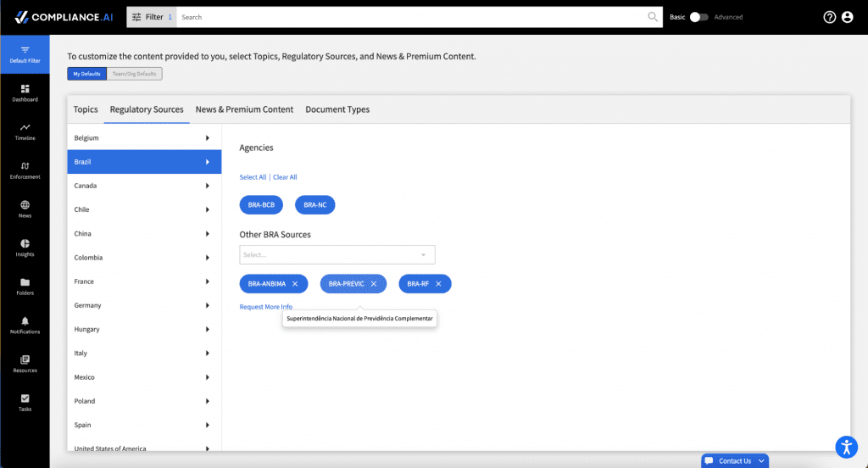
Task: Open the Default Filter sidebar item
Action: [x=25, y=54]
